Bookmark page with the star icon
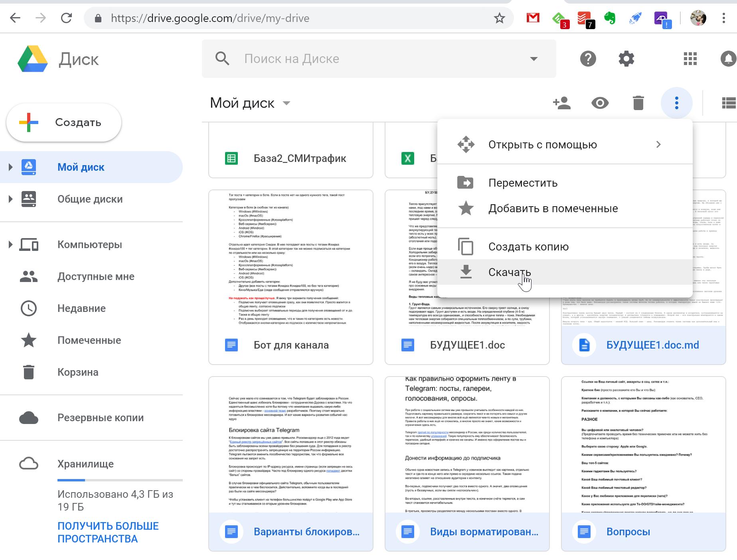The image size is (737, 560). [499, 18]
